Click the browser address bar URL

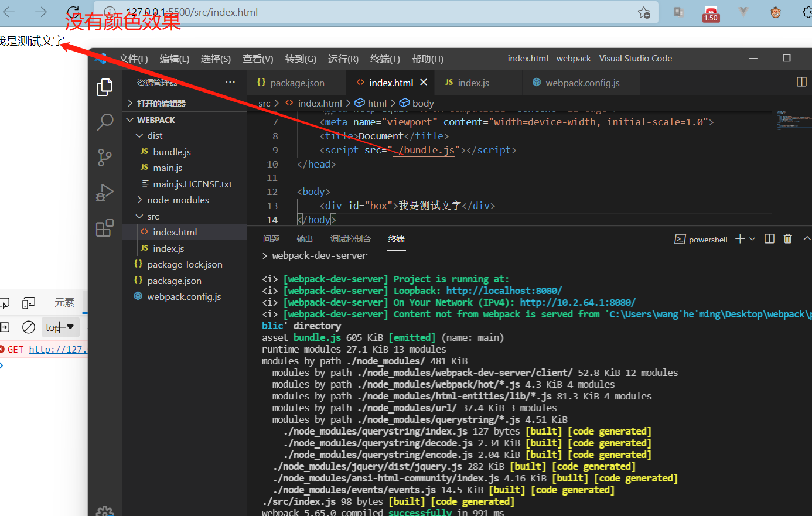coord(192,12)
